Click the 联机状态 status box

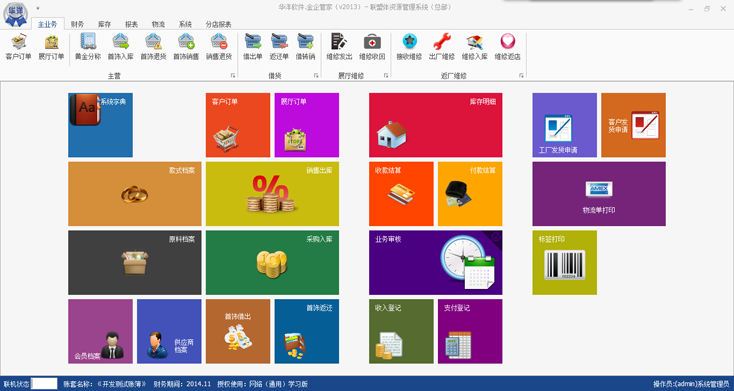coord(44,384)
